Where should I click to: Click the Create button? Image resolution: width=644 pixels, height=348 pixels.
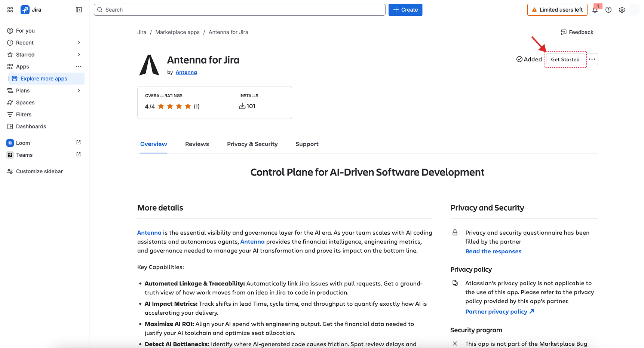pyautogui.click(x=405, y=10)
